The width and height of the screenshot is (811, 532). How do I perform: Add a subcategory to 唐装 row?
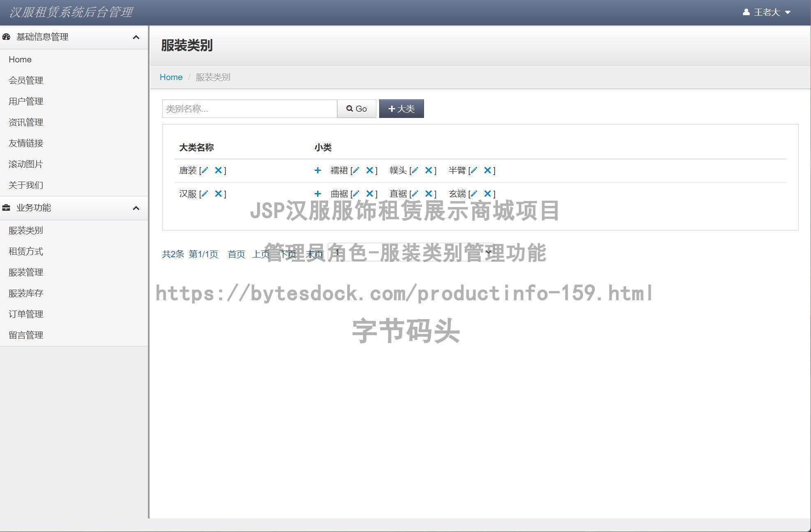click(x=318, y=170)
